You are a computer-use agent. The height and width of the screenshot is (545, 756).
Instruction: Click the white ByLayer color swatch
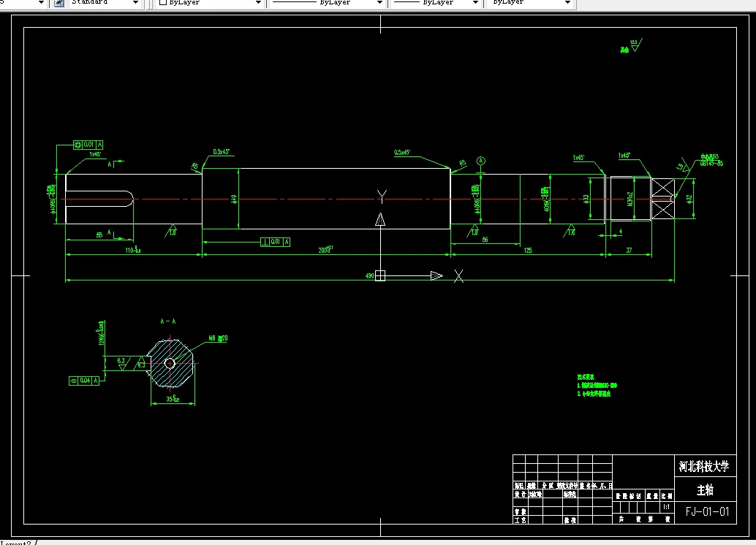[163, 2]
